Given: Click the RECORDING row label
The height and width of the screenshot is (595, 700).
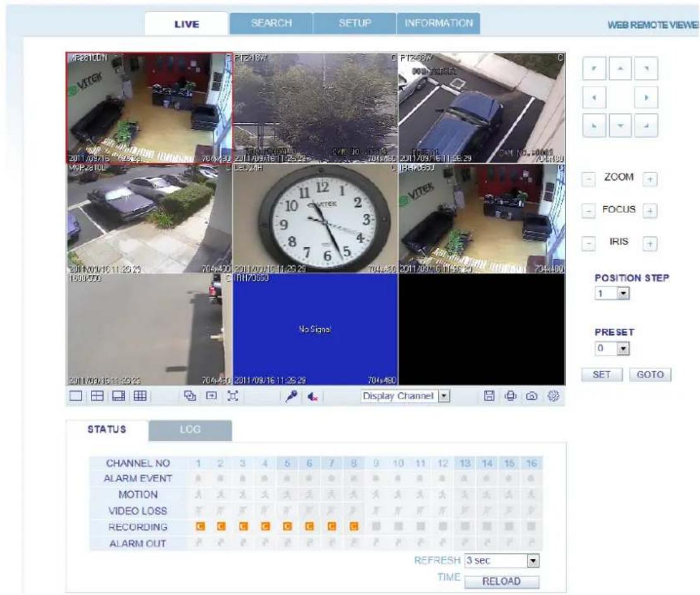Looking at the screenshot, I should coord(138,527).
